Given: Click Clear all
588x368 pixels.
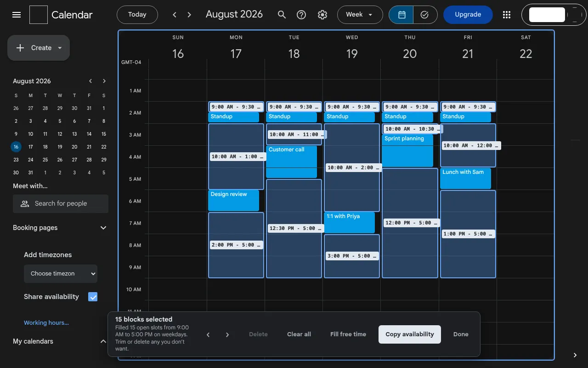Looking at the screenshot, I should tap(299, 334).
